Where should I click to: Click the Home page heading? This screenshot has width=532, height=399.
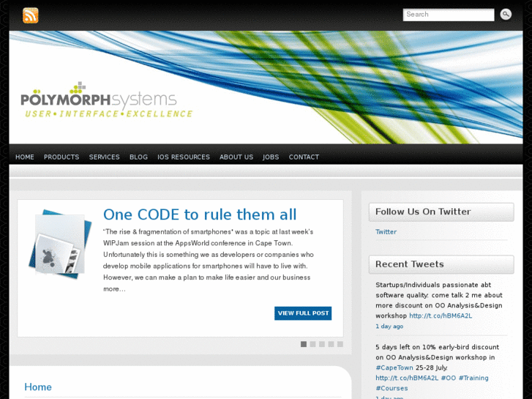coord(38,387)
